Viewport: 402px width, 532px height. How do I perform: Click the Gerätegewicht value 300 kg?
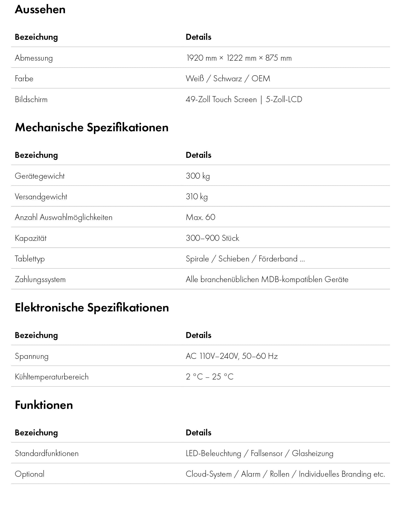[198, 176]
